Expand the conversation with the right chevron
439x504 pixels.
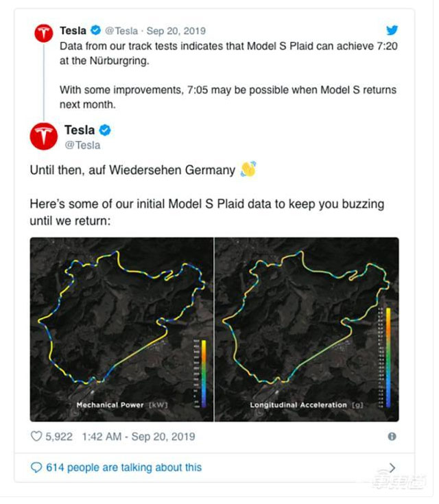[x=392, y=467]
